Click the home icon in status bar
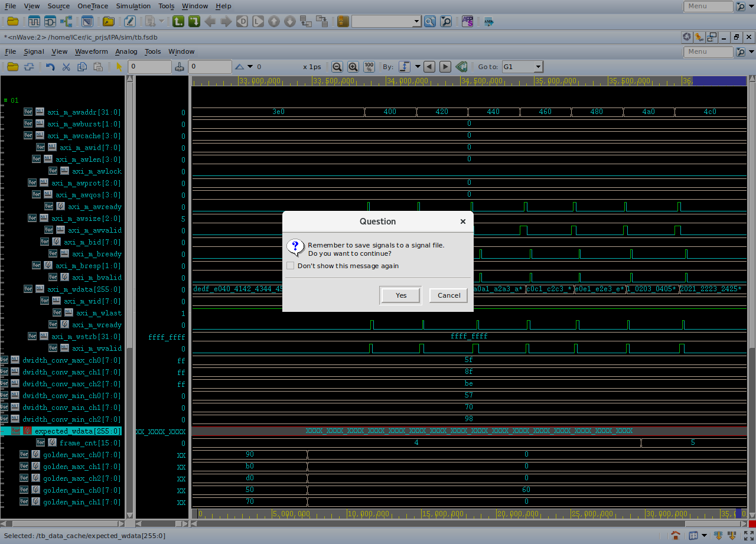The image size is (756, 544). pyautogui.click(x=676, y=536)
